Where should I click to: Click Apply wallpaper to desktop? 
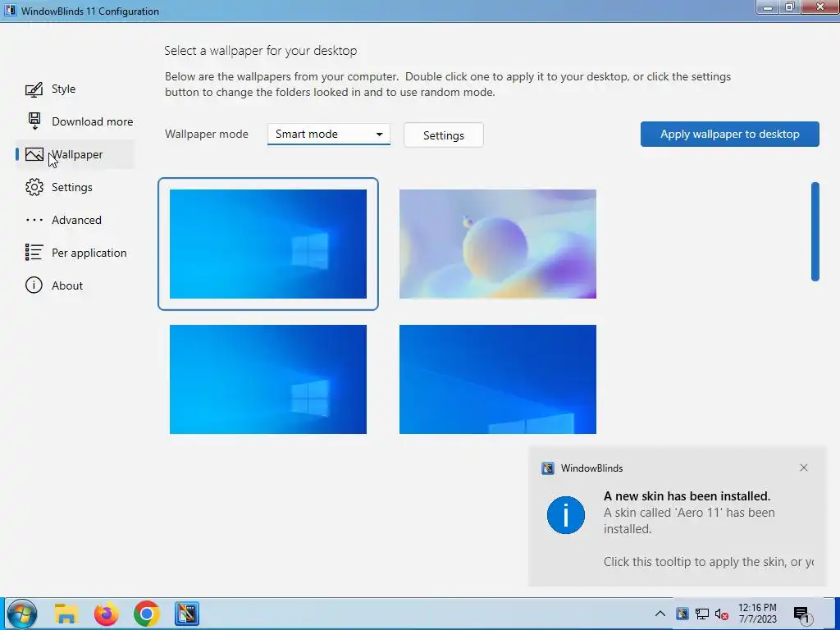(x=729, y=134)
